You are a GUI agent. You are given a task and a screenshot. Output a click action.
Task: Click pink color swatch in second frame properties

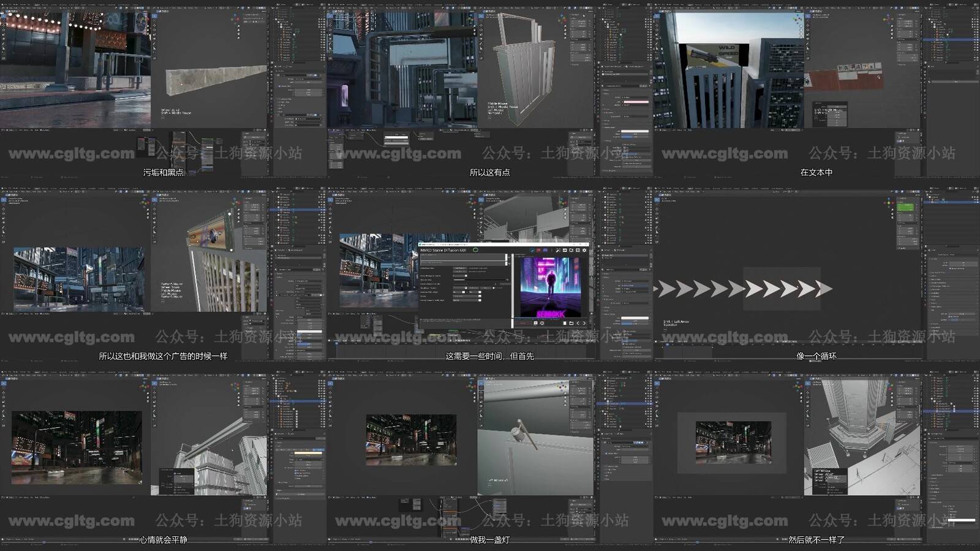pyautogui.click(x=636, y=102)
